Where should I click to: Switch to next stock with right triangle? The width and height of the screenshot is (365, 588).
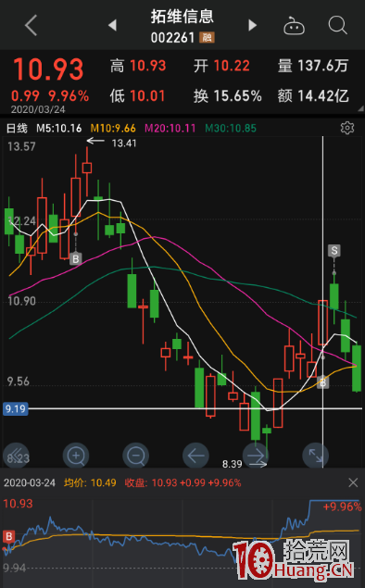coord(253,25)
